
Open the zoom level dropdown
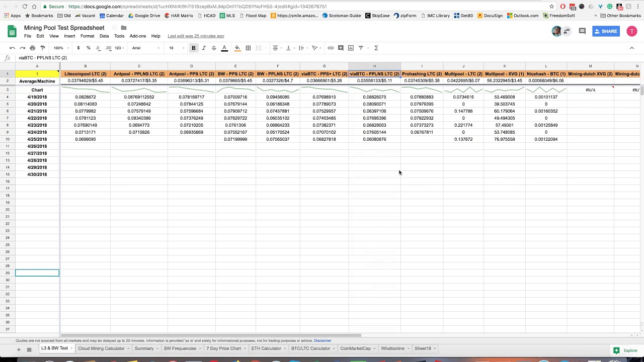[61, 48]
